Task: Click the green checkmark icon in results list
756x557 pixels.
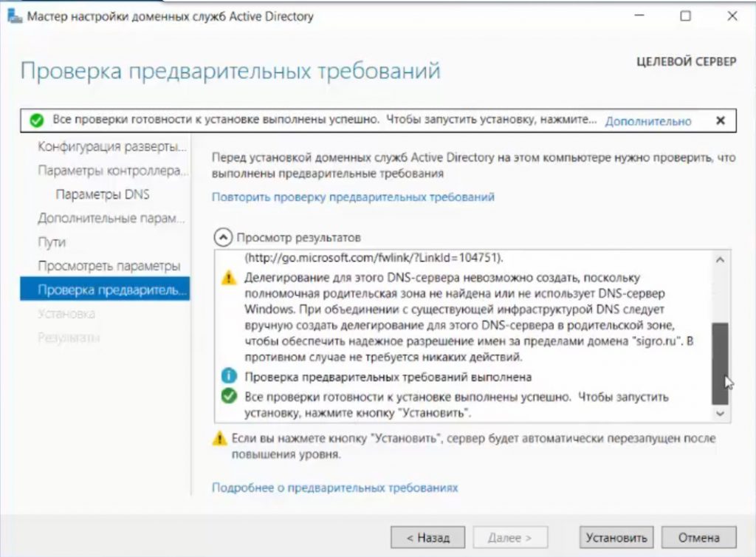Action: 229,397
